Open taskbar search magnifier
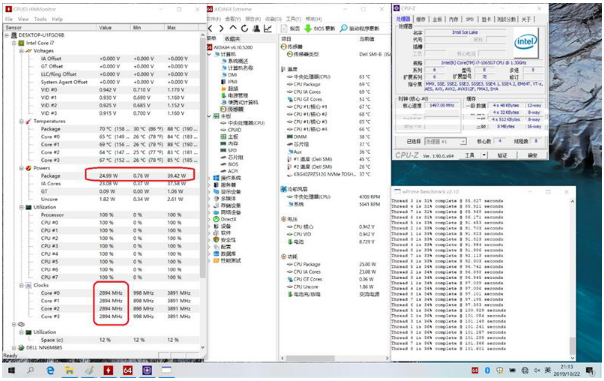This screenshot has width=604, height=381. point(30,371)
